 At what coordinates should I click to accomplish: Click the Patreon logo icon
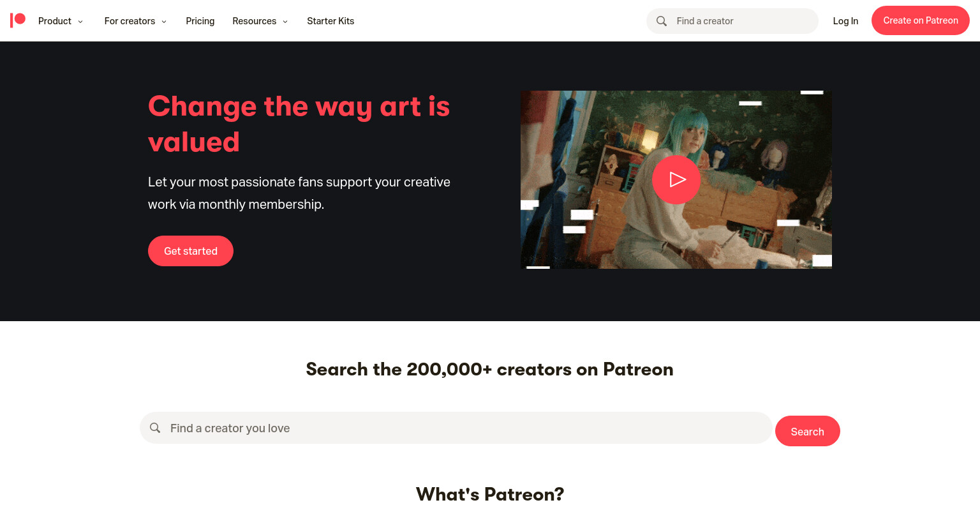coord(18,20)
